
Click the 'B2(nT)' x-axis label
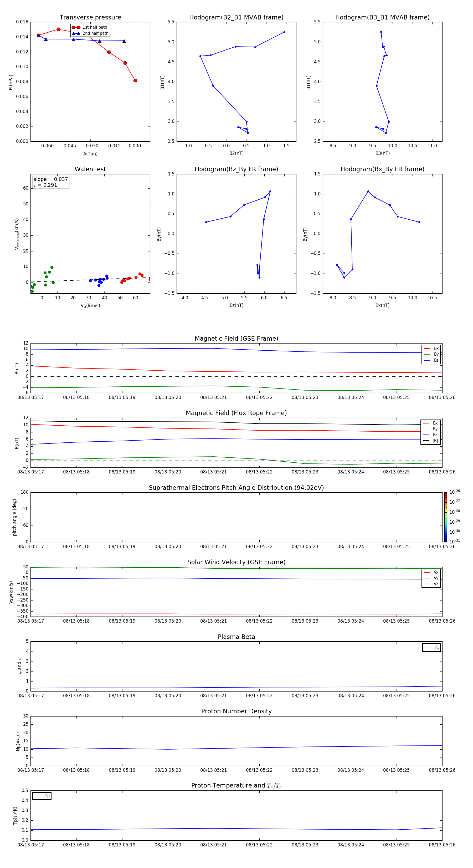tap(236, 153)
